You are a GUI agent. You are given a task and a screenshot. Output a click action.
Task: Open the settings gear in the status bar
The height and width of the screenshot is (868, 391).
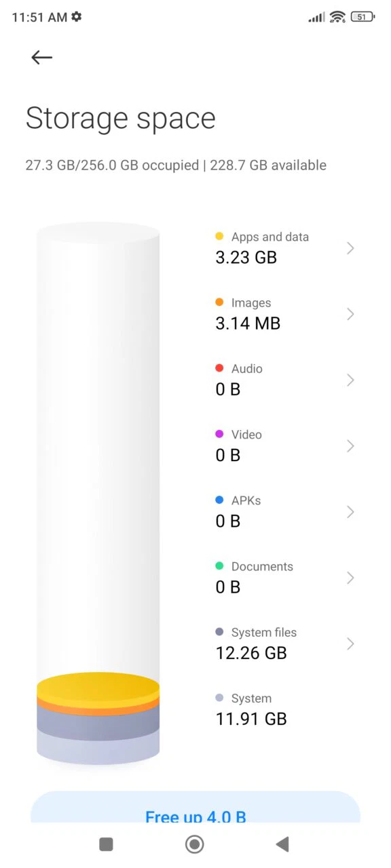coord(76,16)
